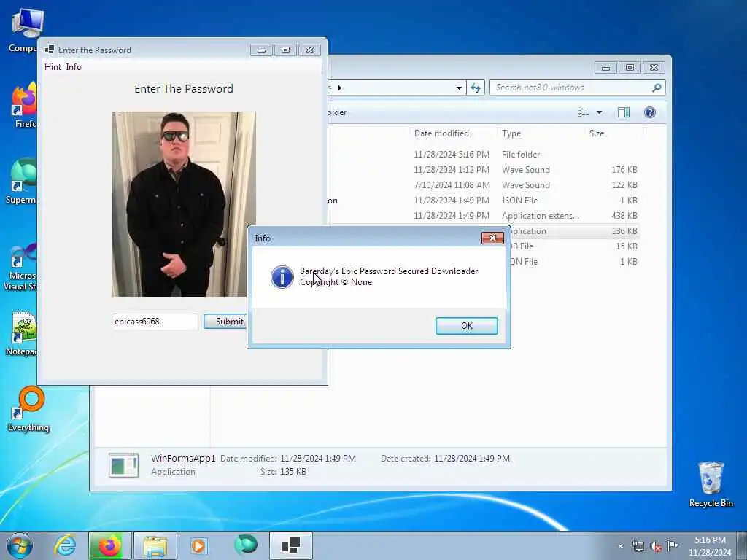
Task: Click OK in the Info dialog
Action: point(466,326)
